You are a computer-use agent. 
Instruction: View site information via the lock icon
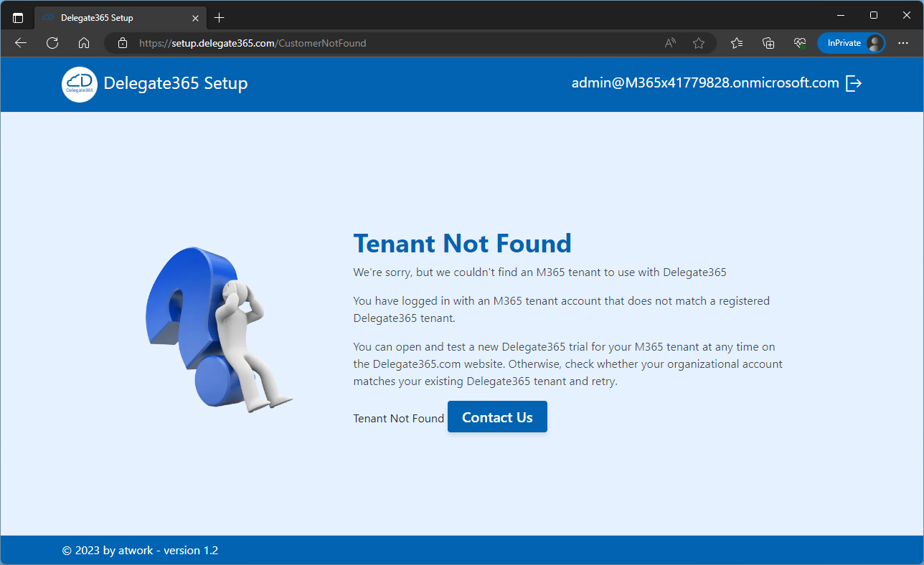(x=123, y=43)
